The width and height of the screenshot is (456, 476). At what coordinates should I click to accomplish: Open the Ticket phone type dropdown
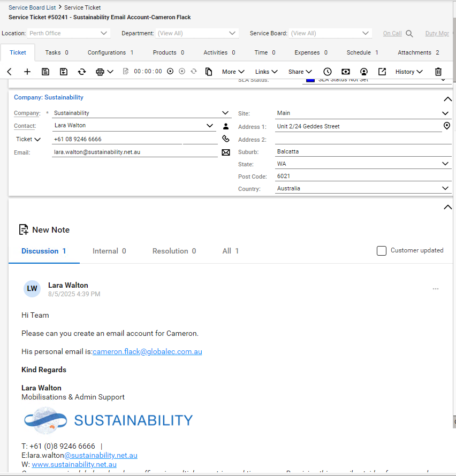coord(28,140)
